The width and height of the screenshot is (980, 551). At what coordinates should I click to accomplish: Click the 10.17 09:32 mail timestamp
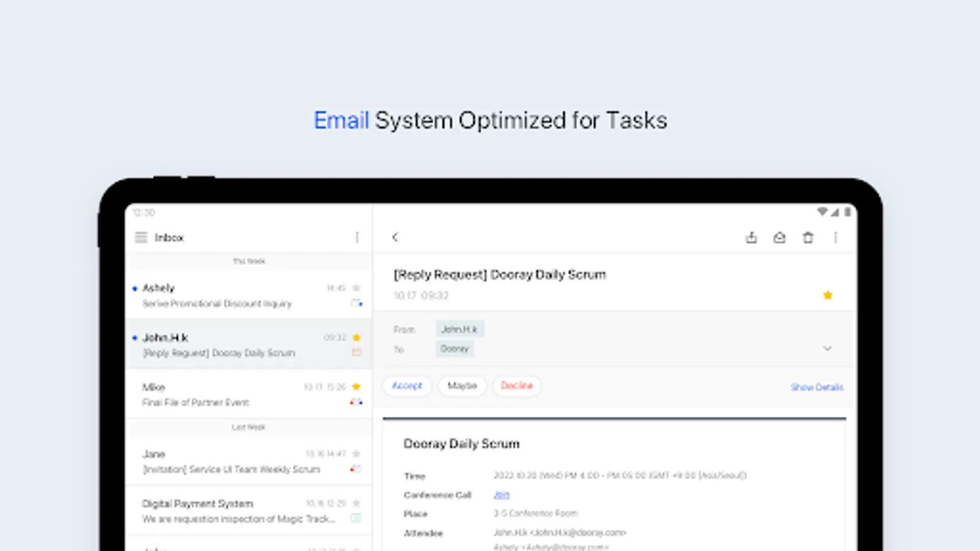click(x=421, y=296)
